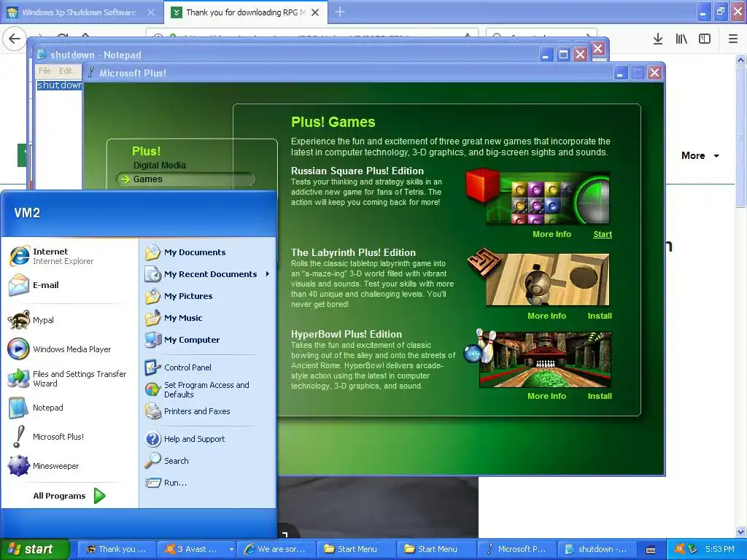Switch to We are sorry IE taskbar button
The height and width of the screenshot is (560, 747).
[x=276, y=550]
